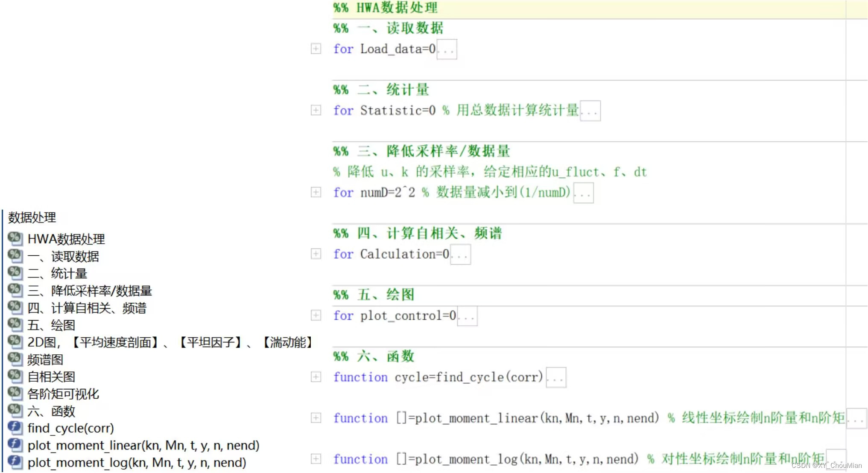Select 五、绘图 in the section list
Image resolution: width=868 pixels, height=473 pixels.
pyautogui.click(x=51, y=325)
